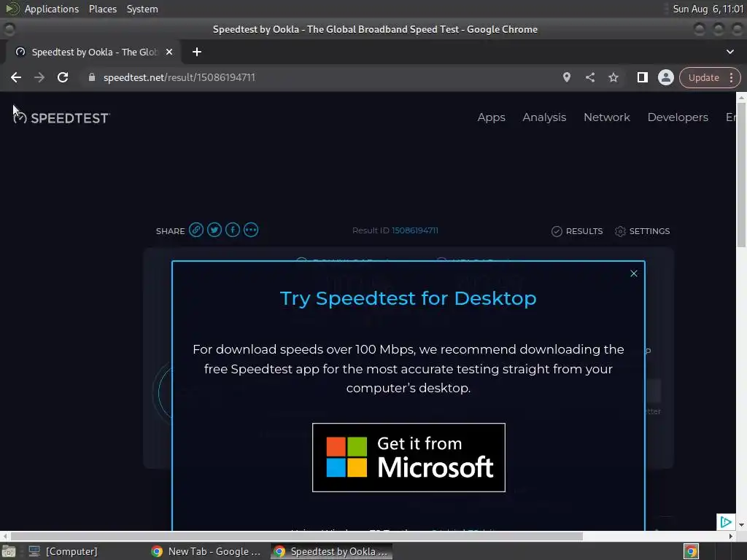Switch to New Tab Google Chrome window
Image resolution: width=747 pixels, height=560 pixels.
[206, 551]
